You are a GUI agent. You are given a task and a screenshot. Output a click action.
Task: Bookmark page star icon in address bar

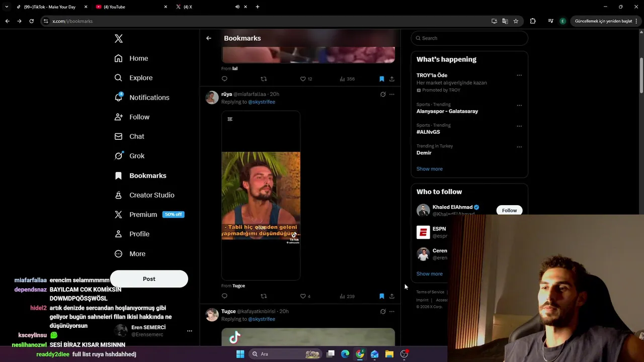[516, 21]
